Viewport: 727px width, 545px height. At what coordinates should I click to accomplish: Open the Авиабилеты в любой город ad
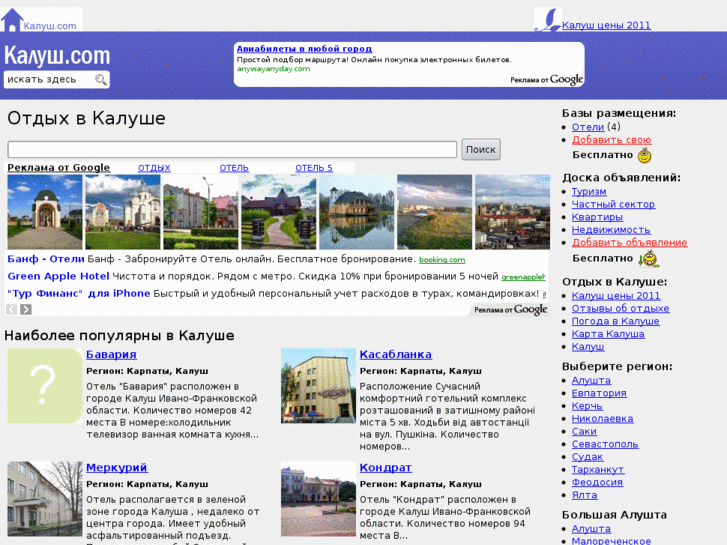coord(304,49)
